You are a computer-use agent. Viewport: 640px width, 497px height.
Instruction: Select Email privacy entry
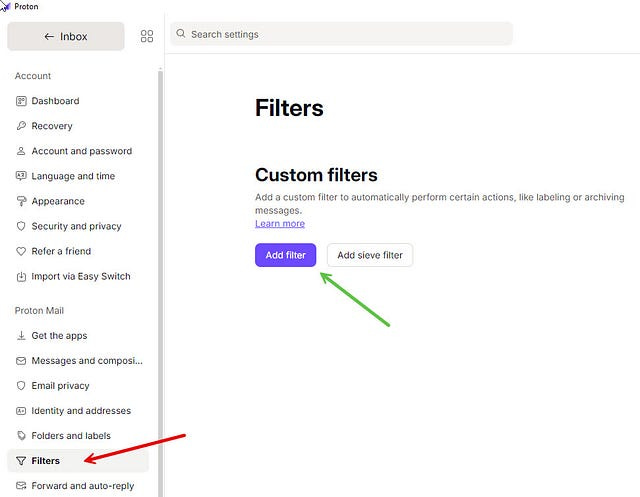(78, 386)
